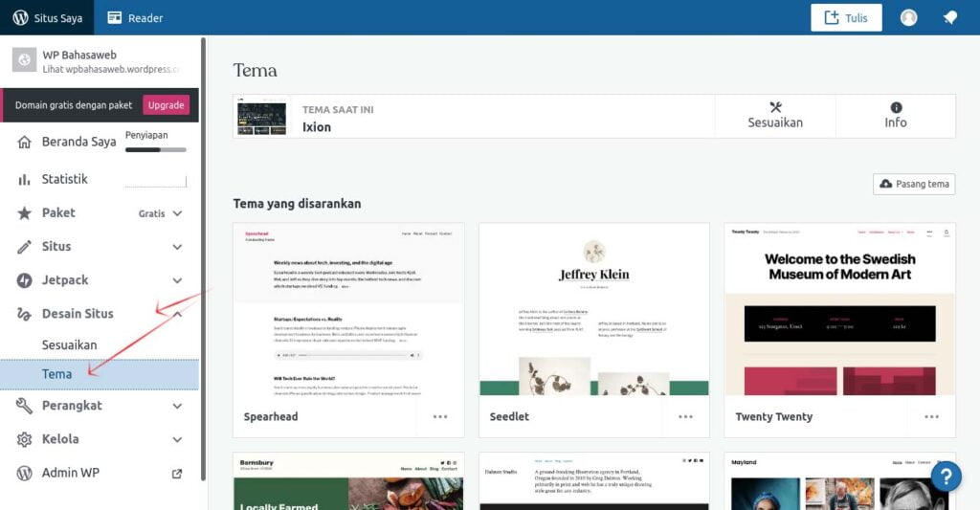
Task: Open wpbahasaweb.wordpress site link
Action: pyautogui.click(x=111, y=70)
